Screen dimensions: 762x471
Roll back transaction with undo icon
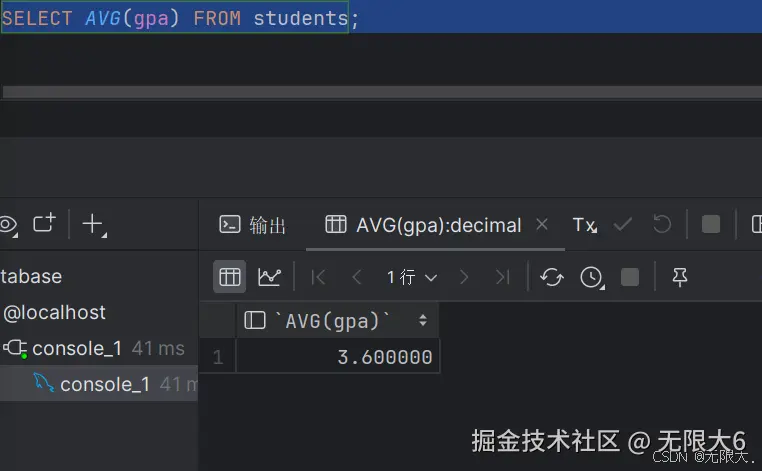[x=662, y=224]
